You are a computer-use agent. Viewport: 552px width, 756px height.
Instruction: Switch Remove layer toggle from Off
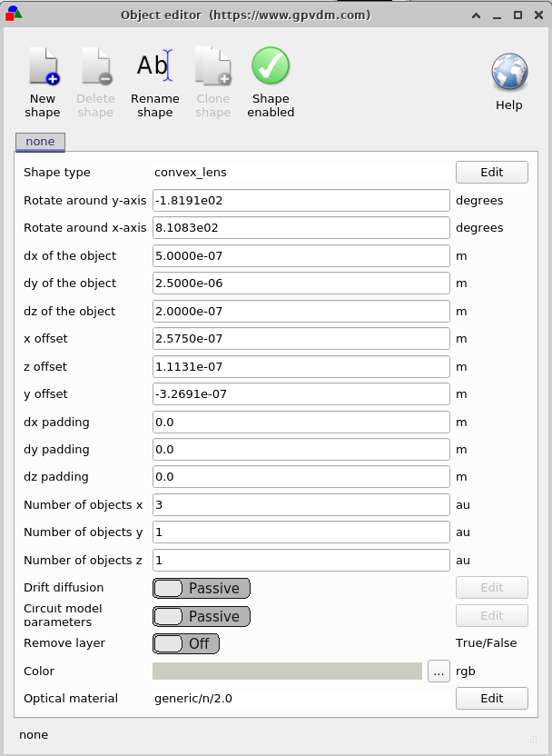coord(186,643)
